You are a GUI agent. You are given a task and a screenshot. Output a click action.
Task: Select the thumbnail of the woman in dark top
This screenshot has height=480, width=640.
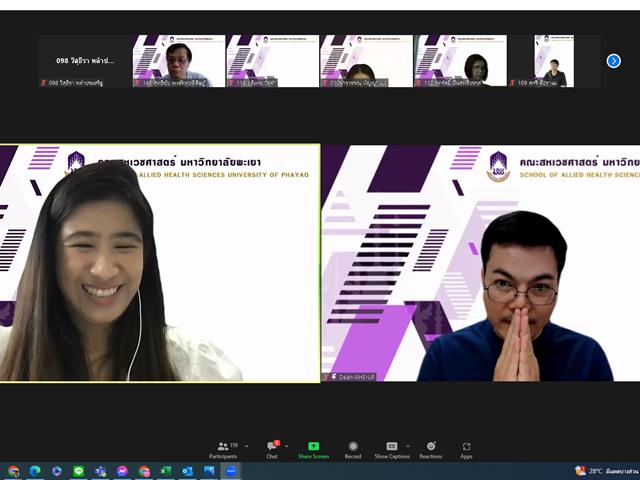tap(460, 61)
